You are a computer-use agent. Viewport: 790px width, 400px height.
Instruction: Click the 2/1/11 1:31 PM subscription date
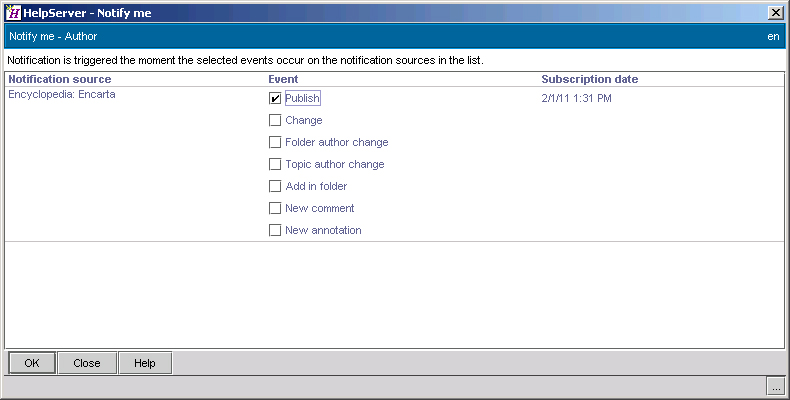click(576, 98)
